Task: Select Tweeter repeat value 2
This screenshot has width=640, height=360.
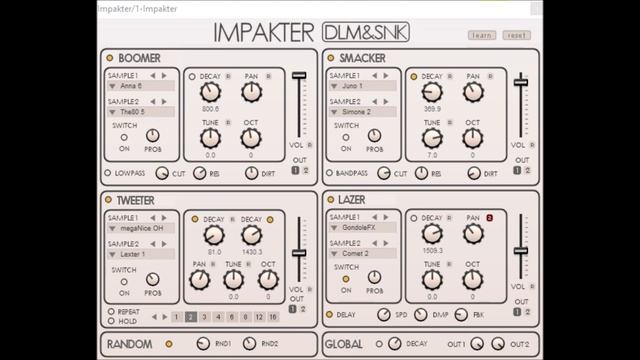Action: pos(191,317)
